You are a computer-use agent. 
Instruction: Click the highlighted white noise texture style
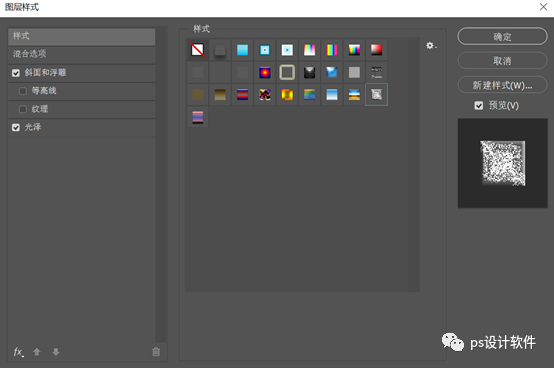(376, 95)
